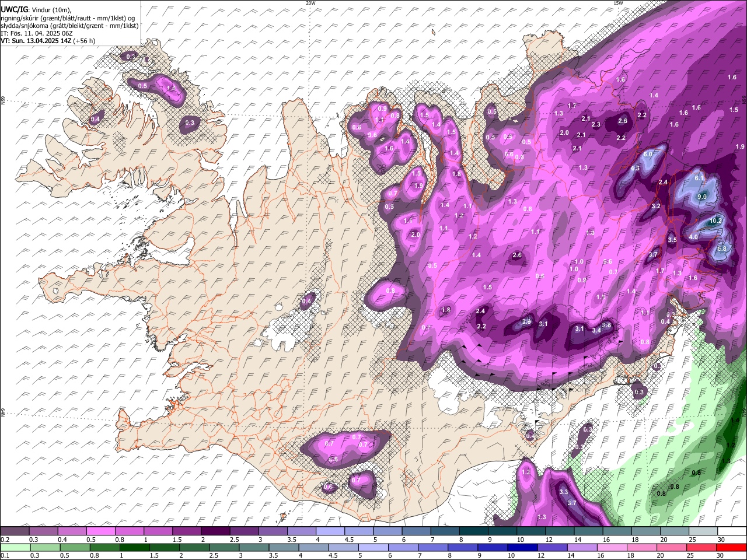Viewport: 747px width, 560px height.
Task: Select the 2.3 precipitation value
Action: [596, 125]
